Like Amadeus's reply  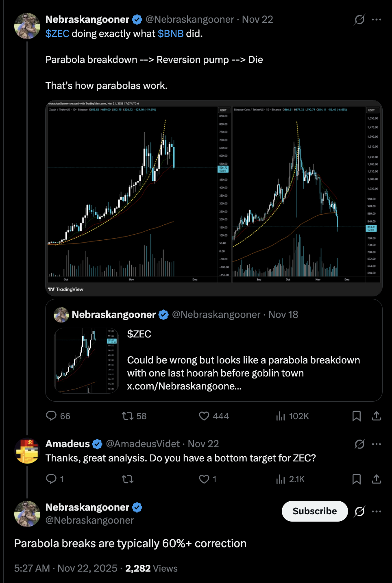pyautogui.click(x=204, y=479)
